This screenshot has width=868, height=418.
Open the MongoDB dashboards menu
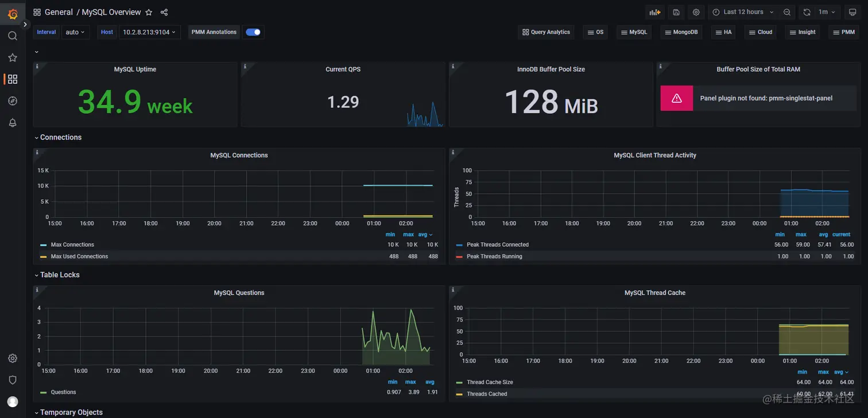[681, 32]
